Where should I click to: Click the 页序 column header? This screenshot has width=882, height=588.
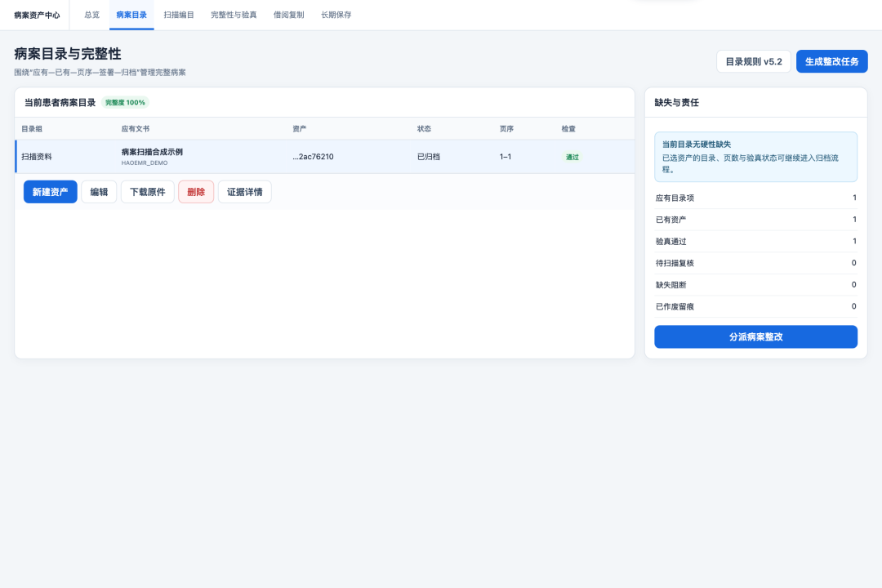(506, 129)
